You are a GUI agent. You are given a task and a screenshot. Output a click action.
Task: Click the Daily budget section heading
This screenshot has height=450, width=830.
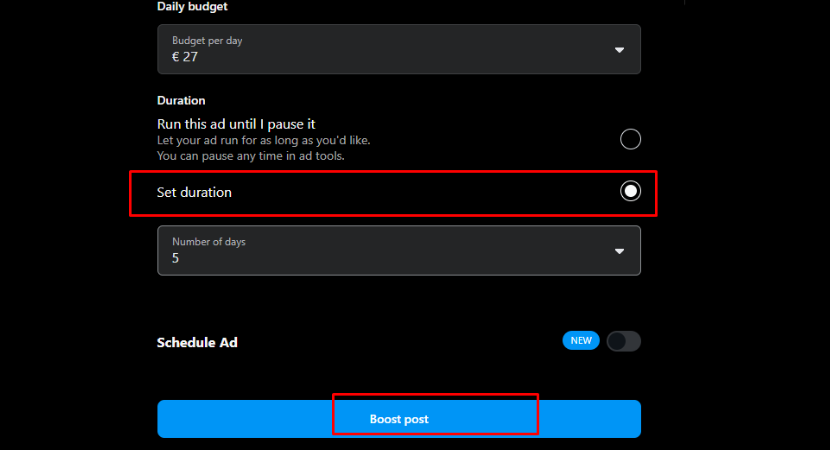[x=191, y=7]
